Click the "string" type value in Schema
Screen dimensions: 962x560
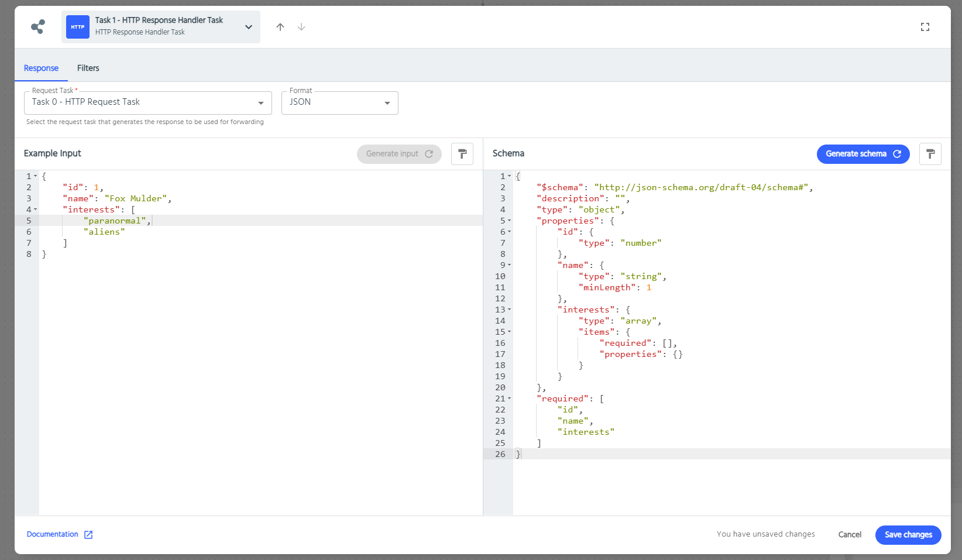coord(641,276)
